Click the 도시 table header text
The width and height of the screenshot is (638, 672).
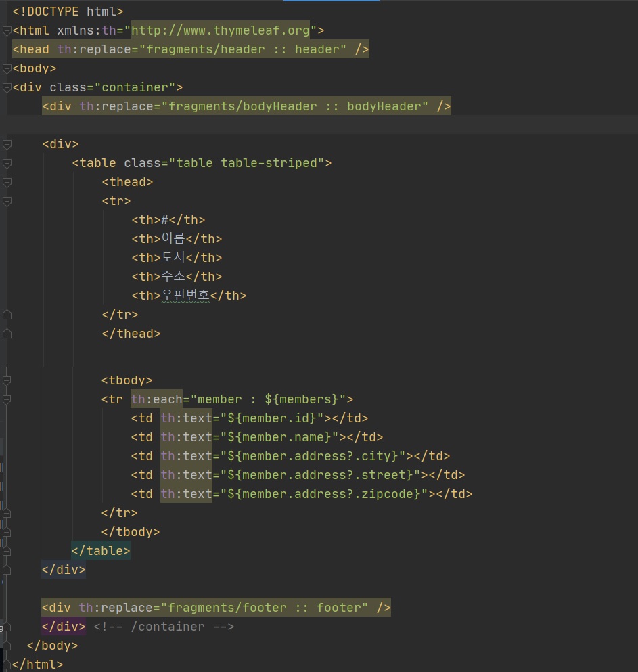coord(173,257)
